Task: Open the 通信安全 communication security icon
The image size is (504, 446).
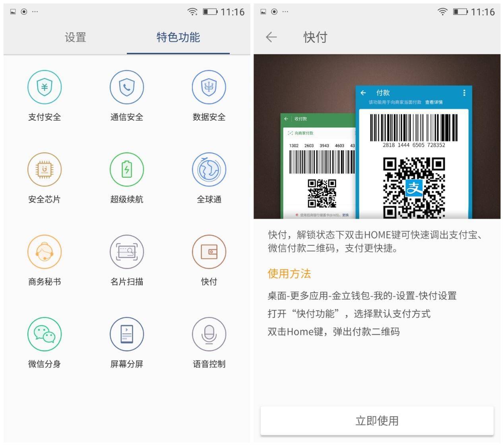Action: click(x=127, y=87)
